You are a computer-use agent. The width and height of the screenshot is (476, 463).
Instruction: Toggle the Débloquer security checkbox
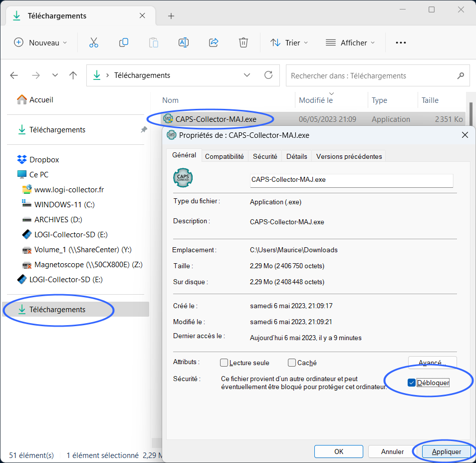coord(411,383)
